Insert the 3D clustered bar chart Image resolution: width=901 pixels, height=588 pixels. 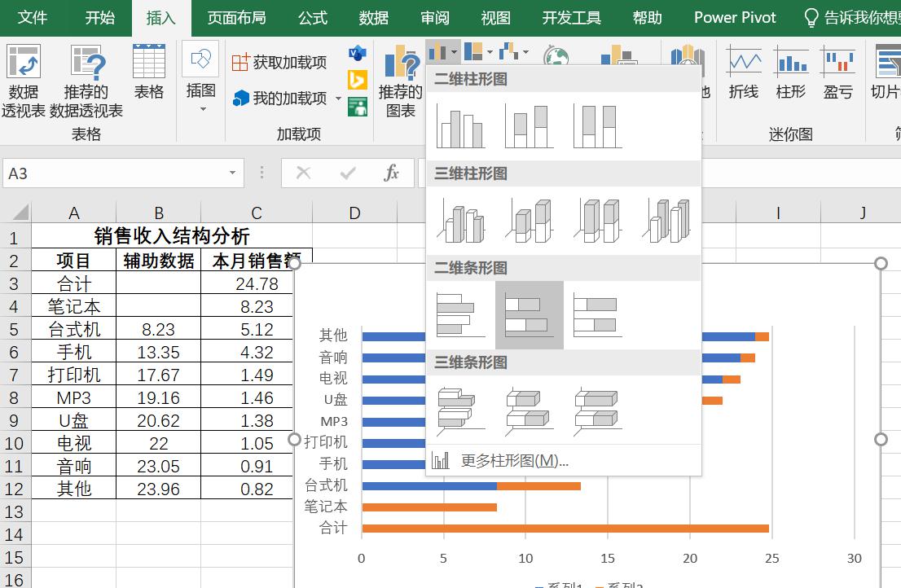coord(460,410)
